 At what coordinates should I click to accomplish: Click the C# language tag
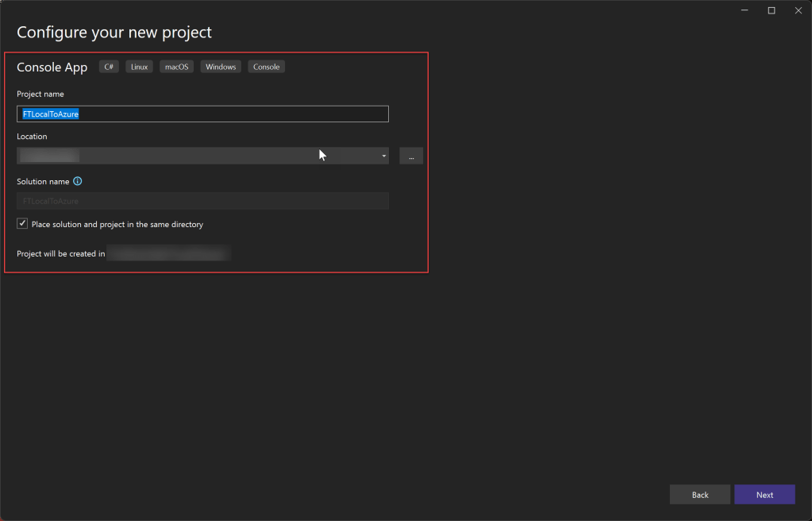[109, 67]
